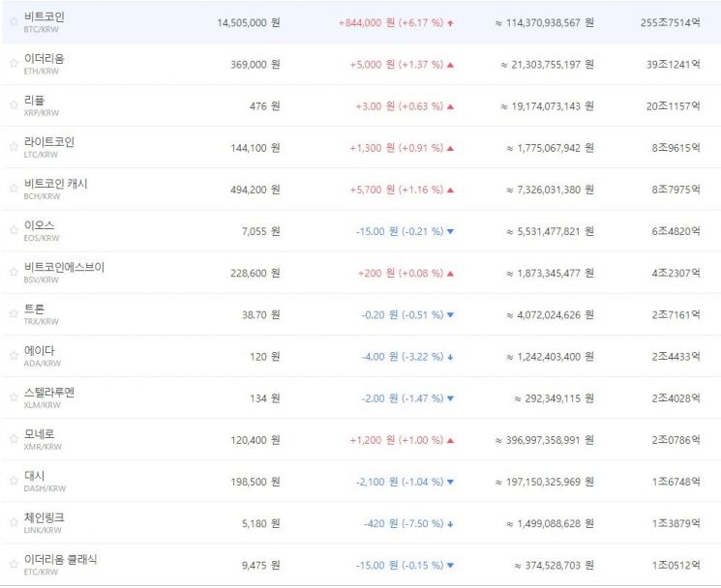Click the red up arrow in BTC row

point(450,23)
